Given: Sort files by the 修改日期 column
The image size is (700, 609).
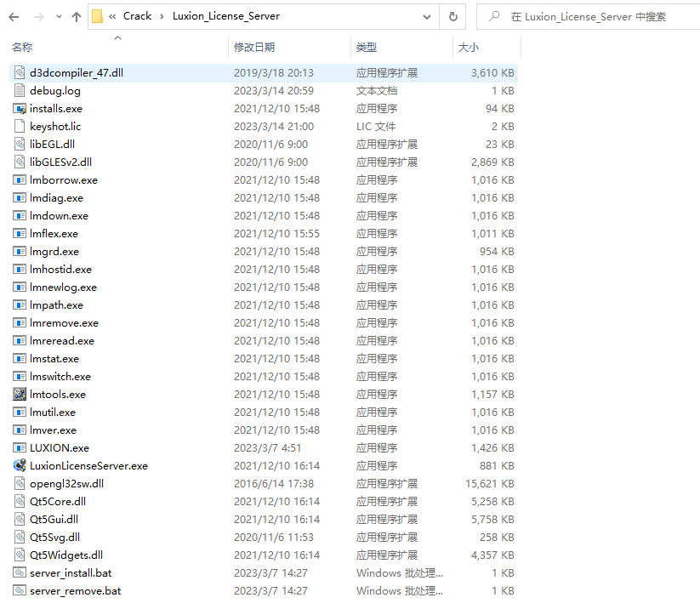Looking at the screenshot, I should (x=254, y=48).
